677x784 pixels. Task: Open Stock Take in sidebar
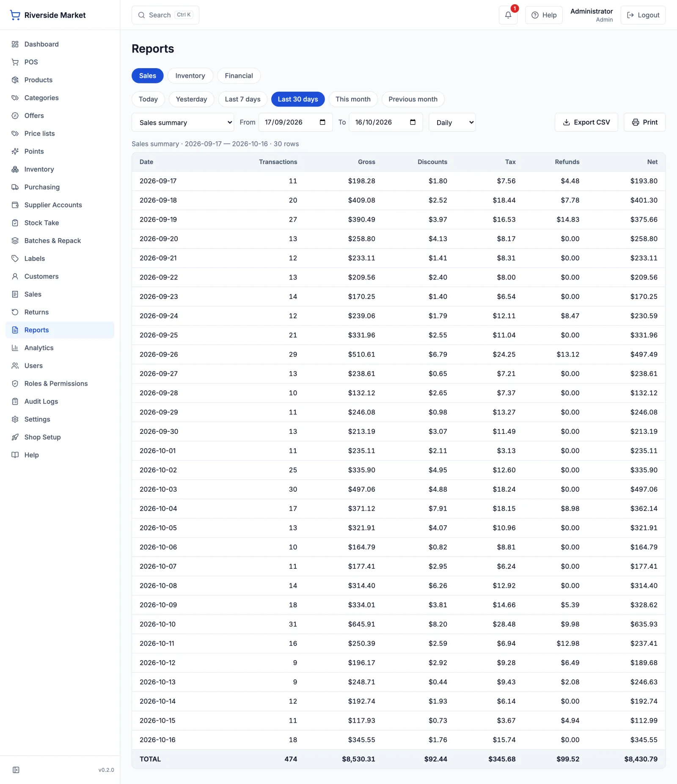point(60,223)
